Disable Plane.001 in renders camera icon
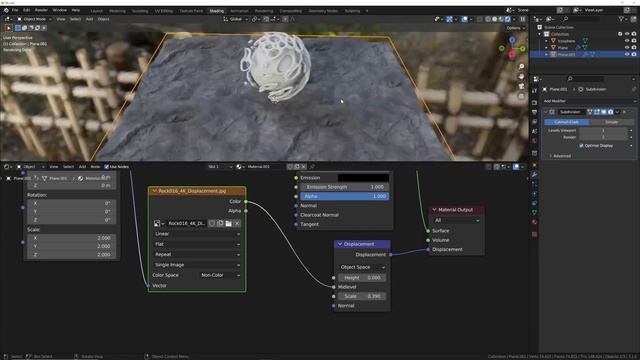The image size is (640, 360). [x=634, y=54]
